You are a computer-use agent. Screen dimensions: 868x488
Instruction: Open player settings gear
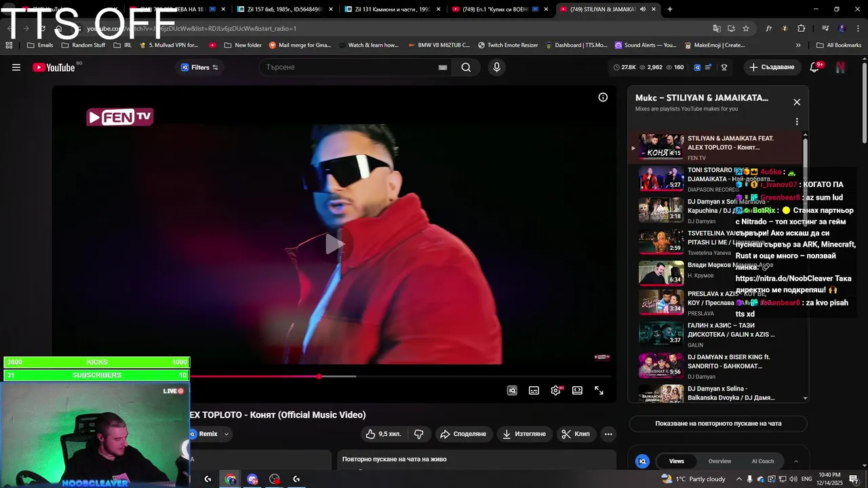(x=556, y=390)
